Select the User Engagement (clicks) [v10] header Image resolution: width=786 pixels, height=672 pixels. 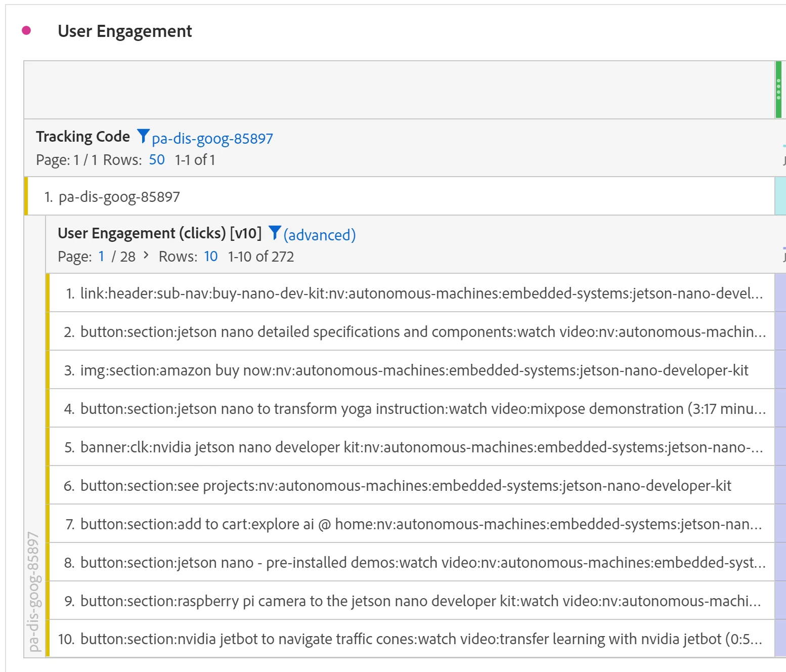click(x=160, y=233)
